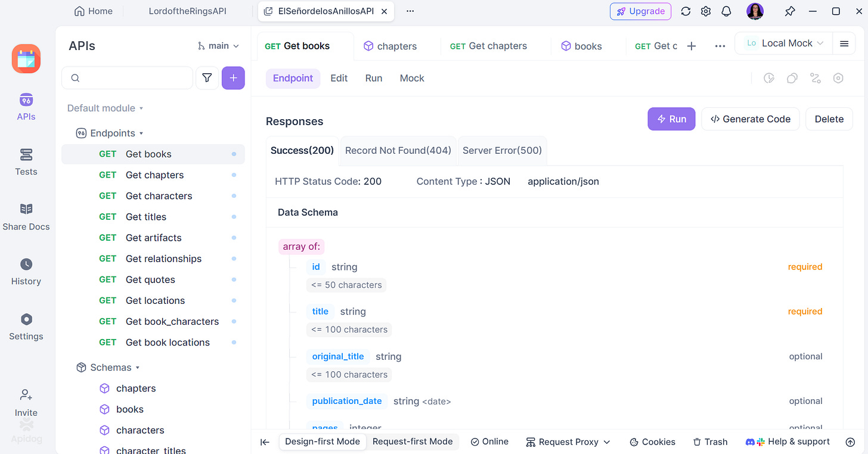Open the Local Mock environment dropdown
The width and height of the screenshot is (868, 454).
[785, 43]
